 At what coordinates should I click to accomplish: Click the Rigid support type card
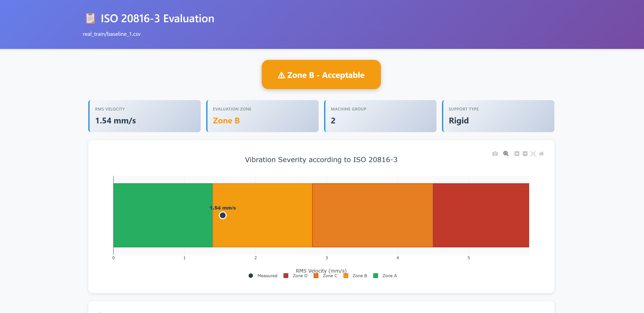498,116
